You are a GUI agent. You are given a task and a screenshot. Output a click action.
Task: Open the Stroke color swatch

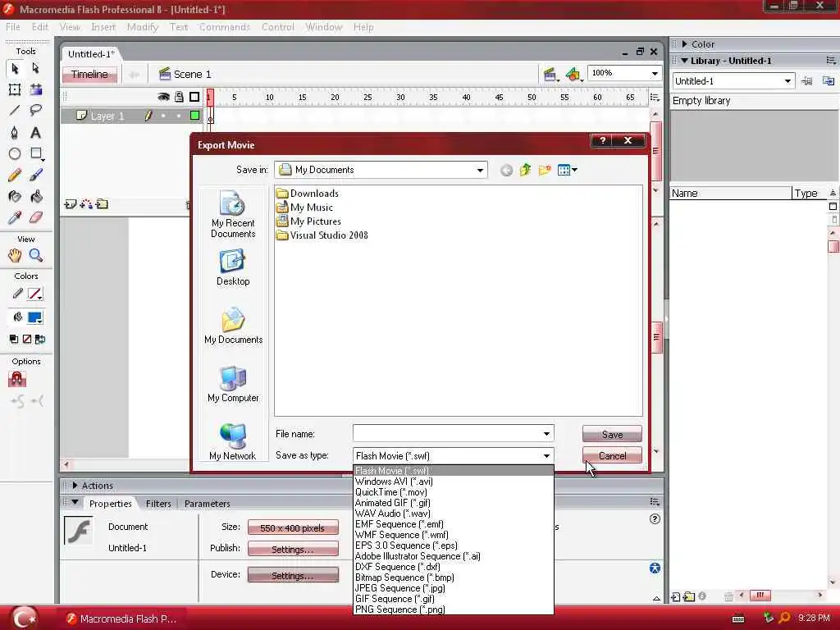click(34, 294)
